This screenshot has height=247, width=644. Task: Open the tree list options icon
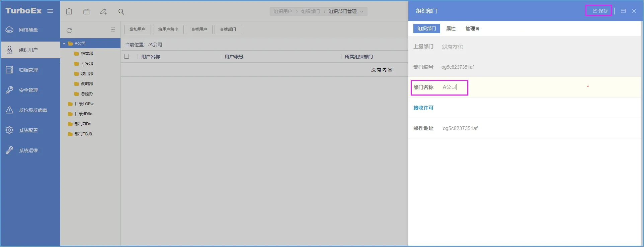point(113,29)
